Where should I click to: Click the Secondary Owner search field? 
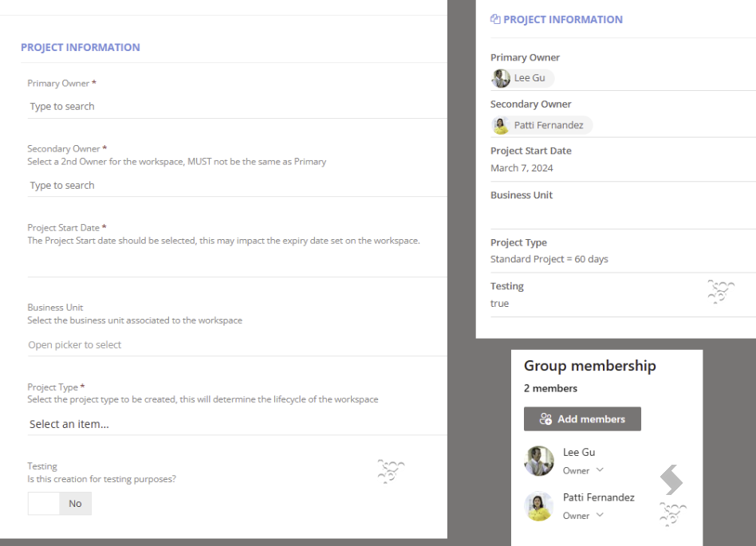coord(237,186)
